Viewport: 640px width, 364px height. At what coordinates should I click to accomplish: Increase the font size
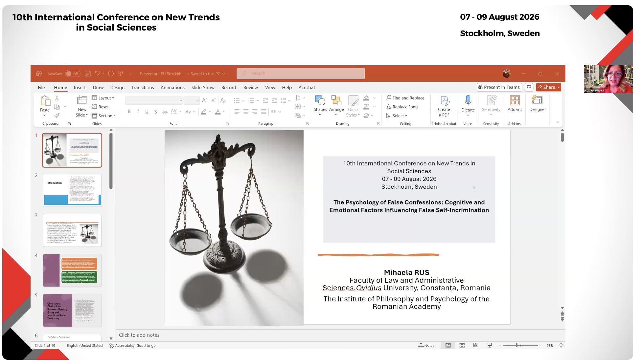[x=204, y=100]
